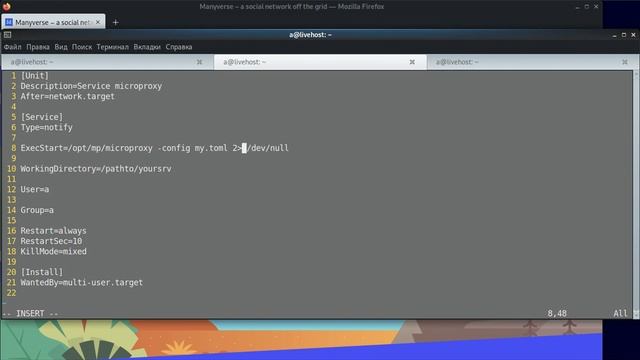Click the terminal vertical scrollbar
The width and height of the screenshot is (640, 360).
(x=636, y=194)
